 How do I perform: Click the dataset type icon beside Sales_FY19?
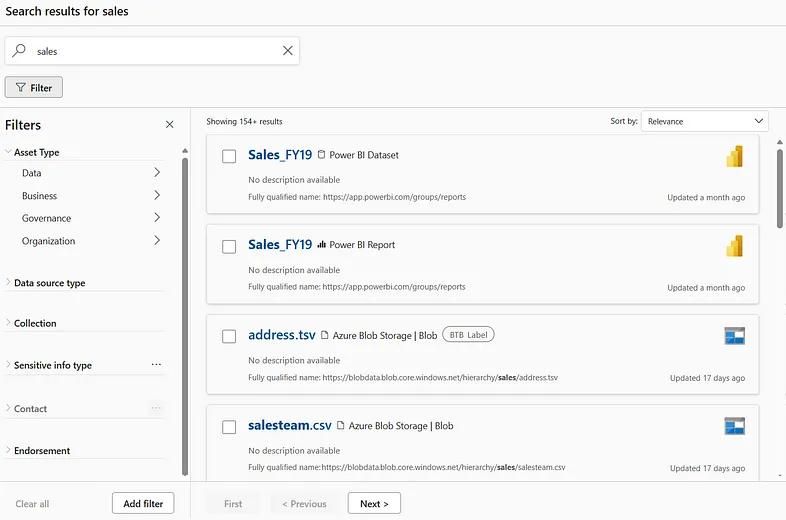pos(321,154)
